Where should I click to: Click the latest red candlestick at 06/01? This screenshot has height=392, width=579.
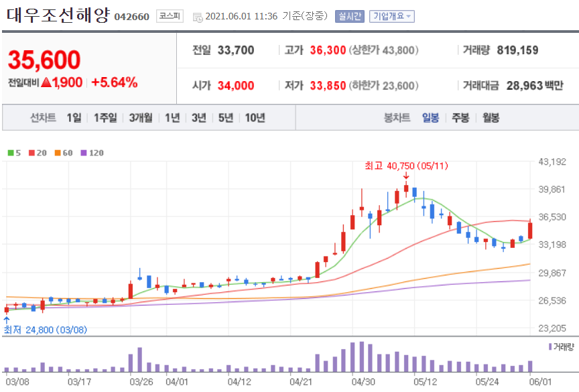click(530, 230)
